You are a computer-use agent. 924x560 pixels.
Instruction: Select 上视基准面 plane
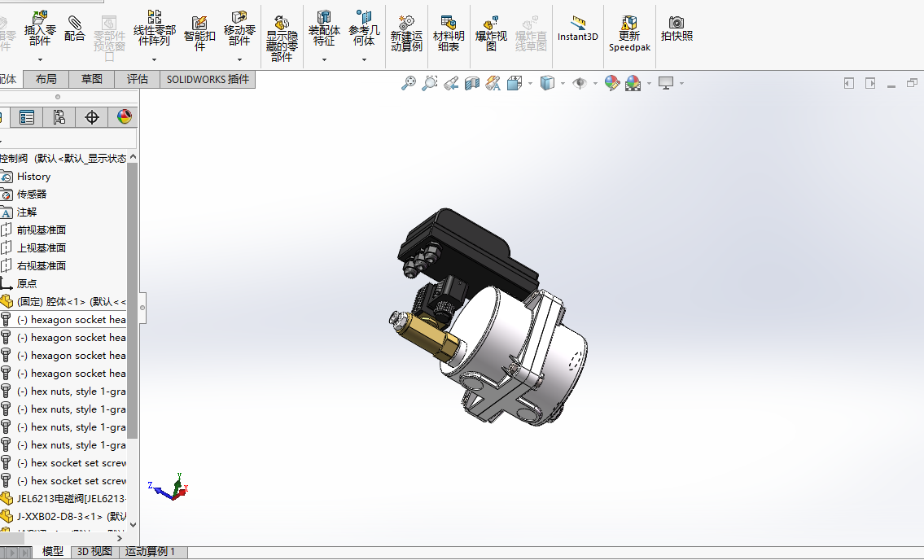[42, 247]
